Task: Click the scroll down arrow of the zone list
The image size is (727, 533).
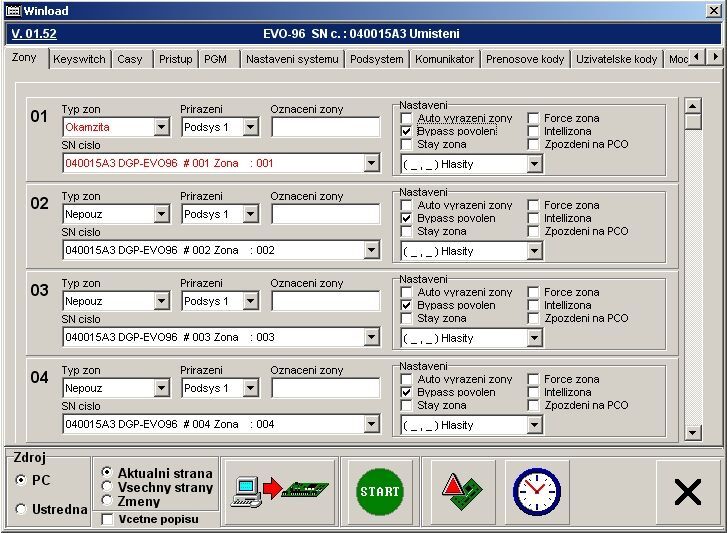Action: pos(693,433)
